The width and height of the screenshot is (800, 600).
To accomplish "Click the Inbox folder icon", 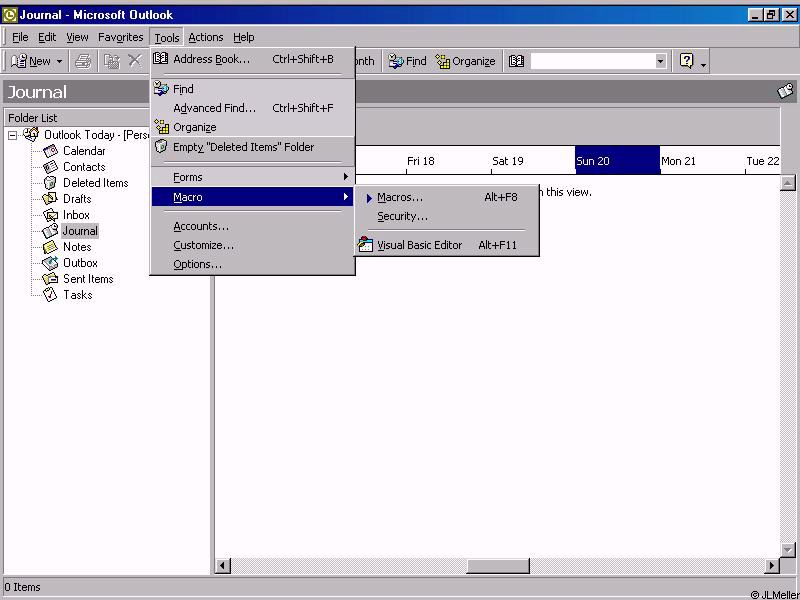I will (x=51, y=215).
